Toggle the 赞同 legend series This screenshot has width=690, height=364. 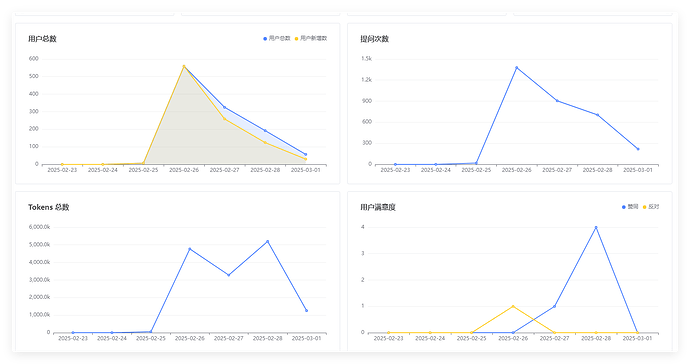tap(630, 206)
